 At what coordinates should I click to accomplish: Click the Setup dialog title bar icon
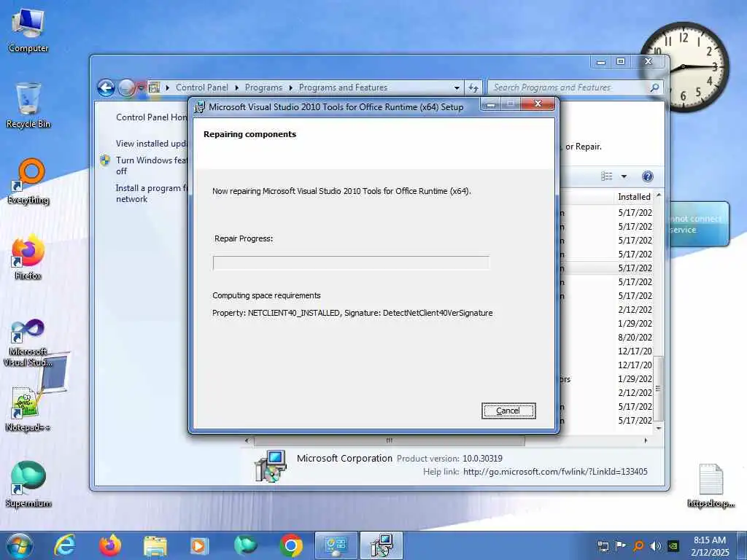(x=199, y=107)
